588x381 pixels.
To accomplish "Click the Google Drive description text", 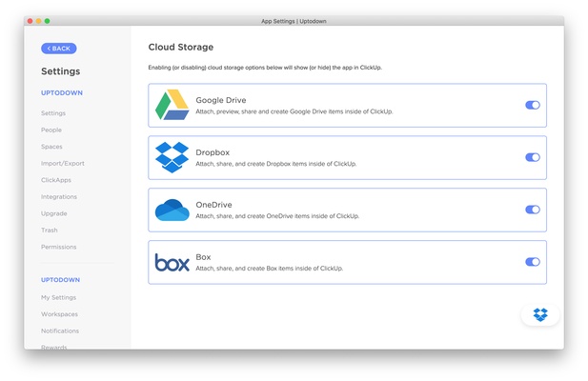I will [x=294, y=111].
